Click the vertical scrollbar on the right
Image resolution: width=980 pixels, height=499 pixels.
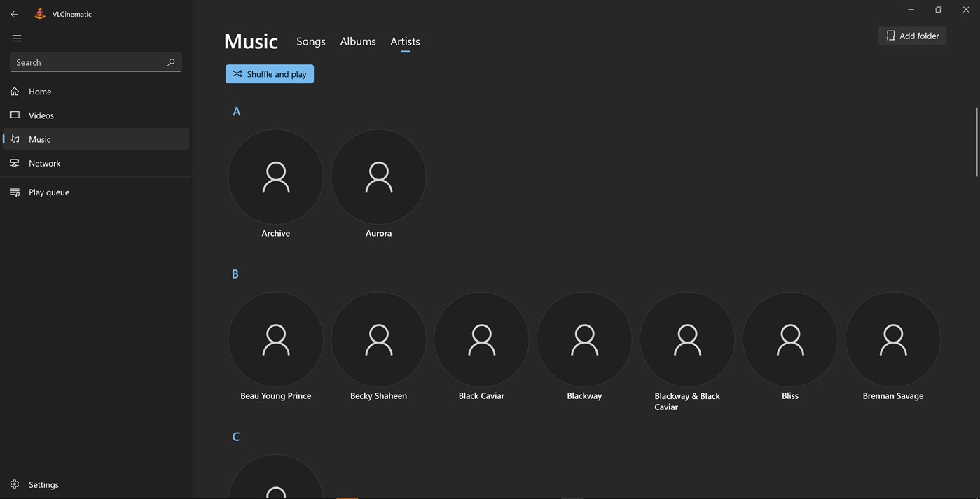(x=976, y=140)
